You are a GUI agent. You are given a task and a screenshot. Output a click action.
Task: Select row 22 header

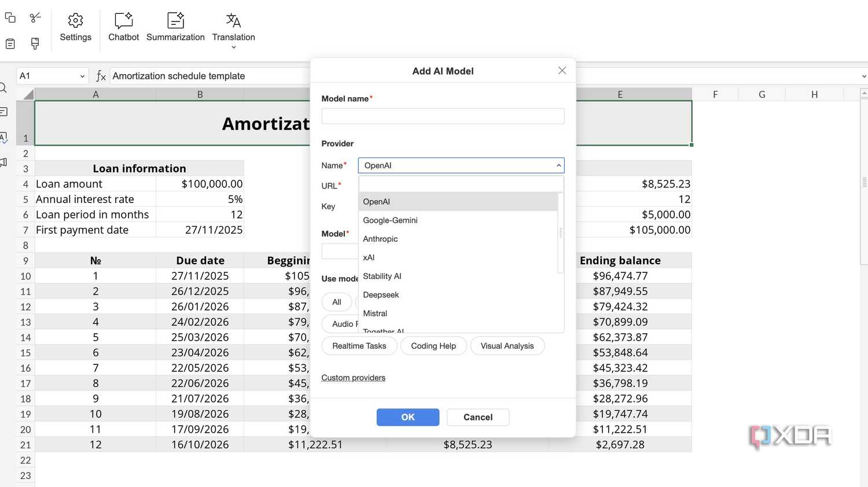25,460
